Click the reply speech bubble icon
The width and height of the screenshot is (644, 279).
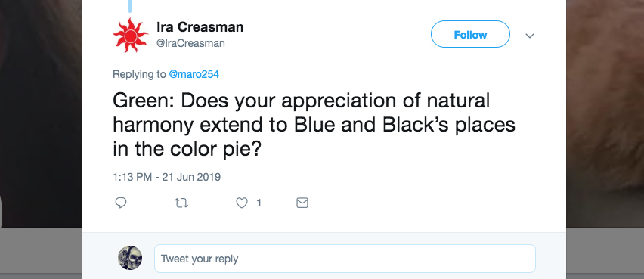click(x=120, y=203)
